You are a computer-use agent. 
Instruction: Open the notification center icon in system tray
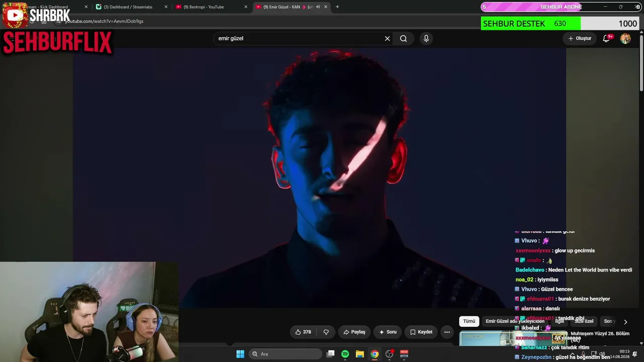click(x=635, y=354)
